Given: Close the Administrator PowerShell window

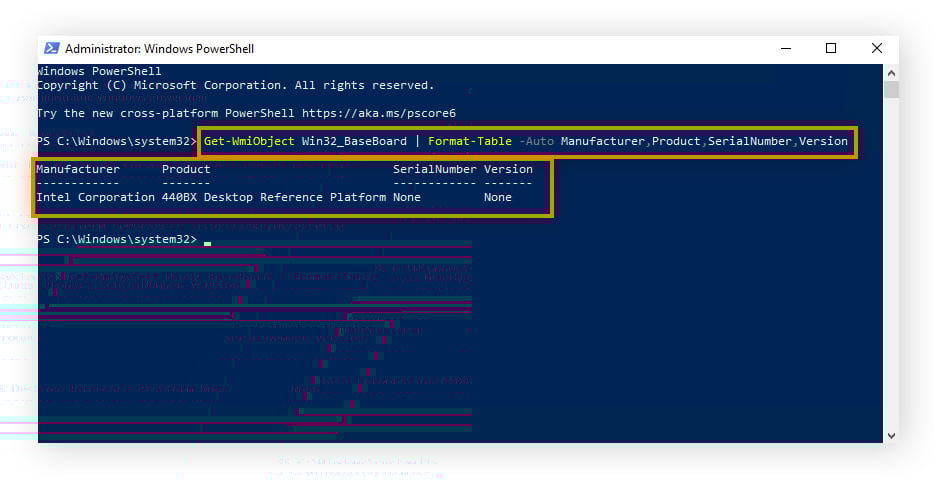Looking at the screenshot, I should 877,48.
